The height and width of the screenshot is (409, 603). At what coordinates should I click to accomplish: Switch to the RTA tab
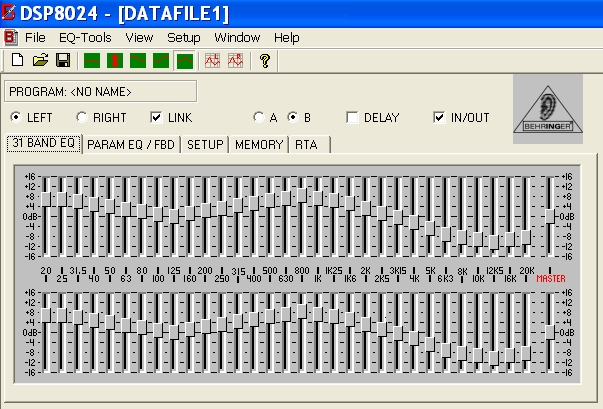[310, 145]
